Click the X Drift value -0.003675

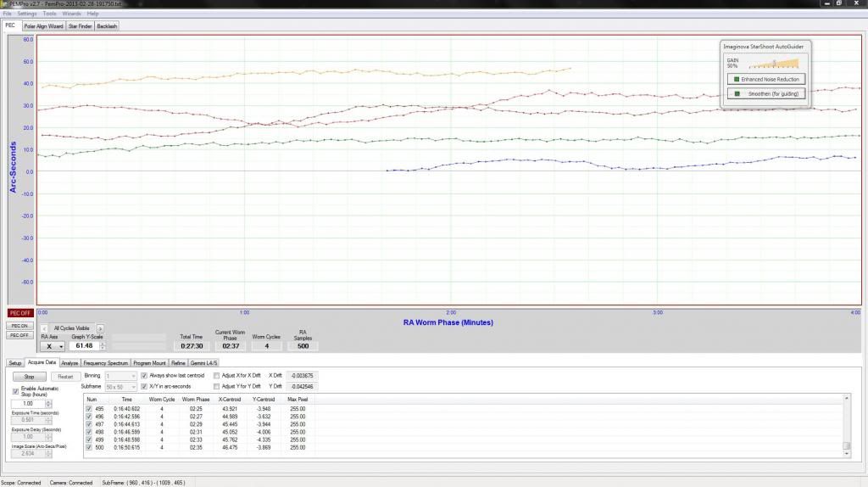point(303,376)
